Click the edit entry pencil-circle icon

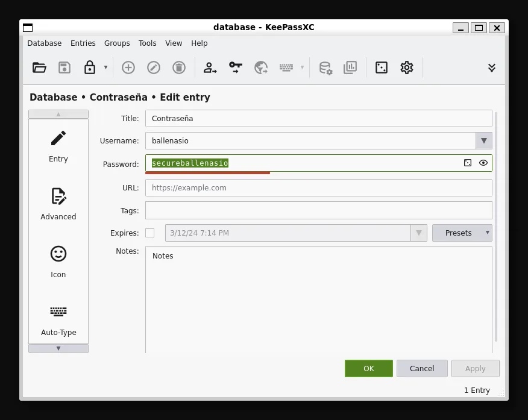[154, 67]
